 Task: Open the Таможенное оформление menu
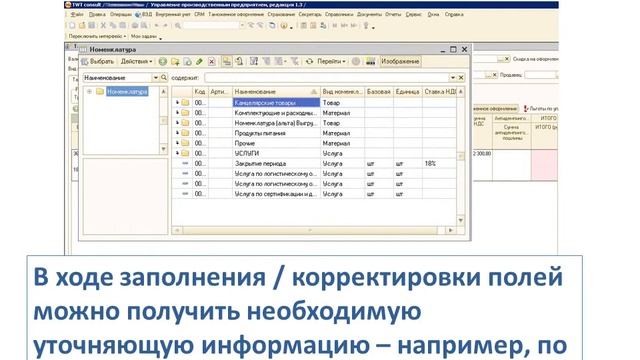pyautogui.click(x=236, y=14)
